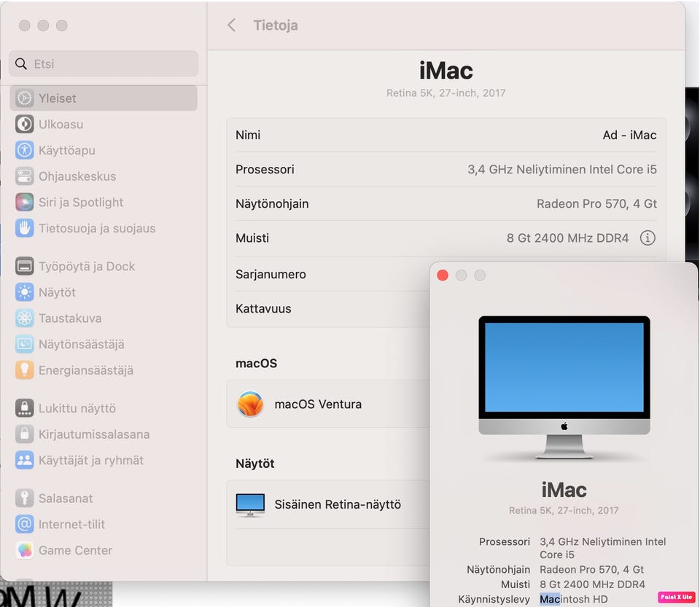The image size is (700, 607).
Task: Click the Ulkoasu appearance icon
Action: click(x=25, y=124)
